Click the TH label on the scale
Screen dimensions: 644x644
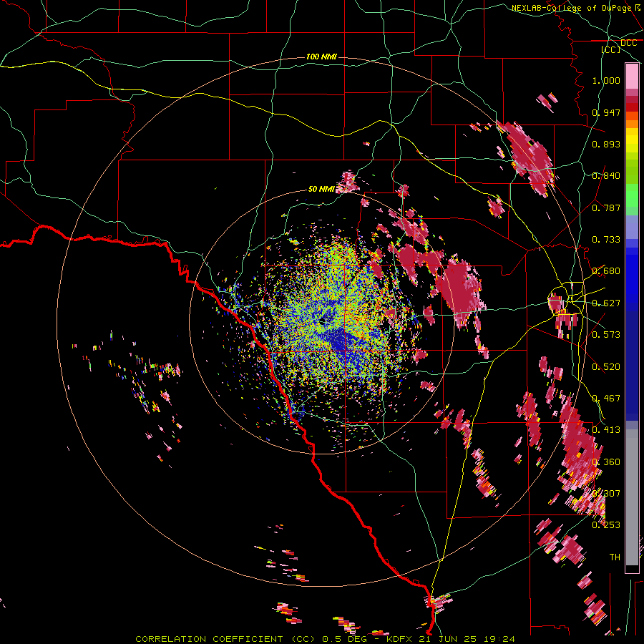(x=615, y=557)
